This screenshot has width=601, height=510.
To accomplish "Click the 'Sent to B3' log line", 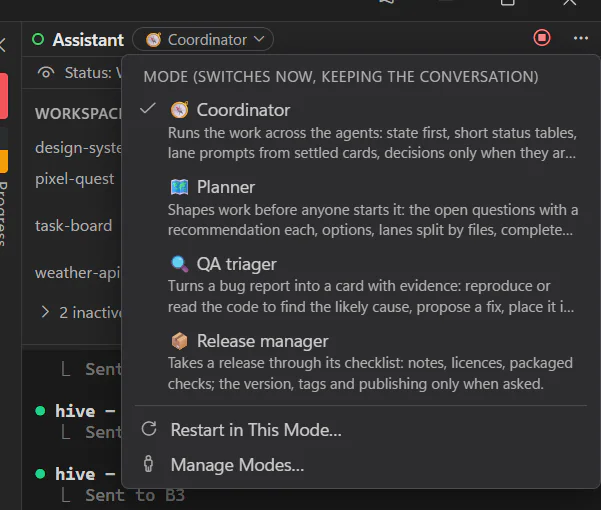I will coord(135,495).
